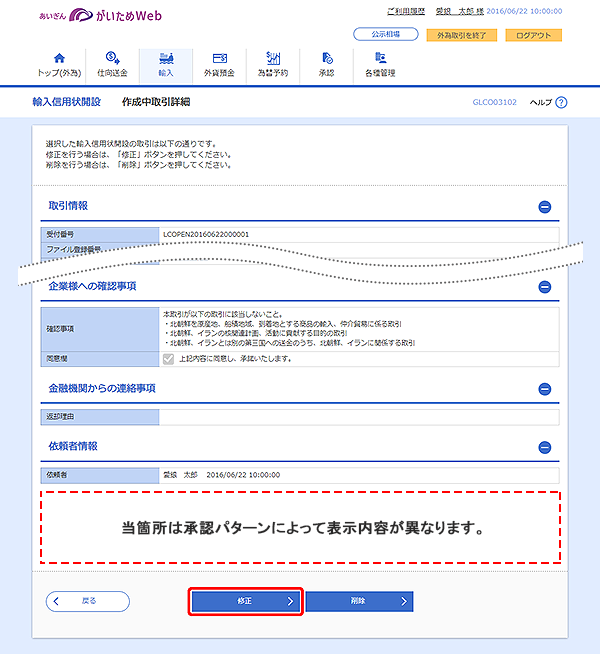Click the ログアウト button

[x=533, y=35]
